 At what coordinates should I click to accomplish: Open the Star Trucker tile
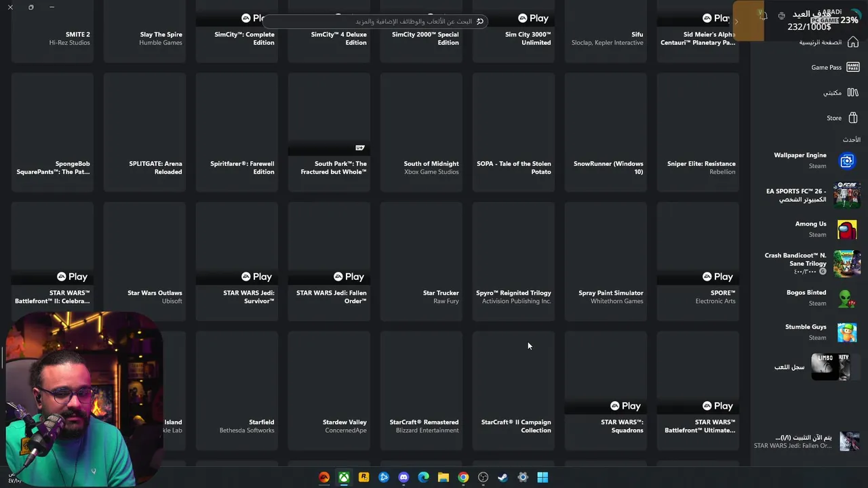[x=421, y=262]
